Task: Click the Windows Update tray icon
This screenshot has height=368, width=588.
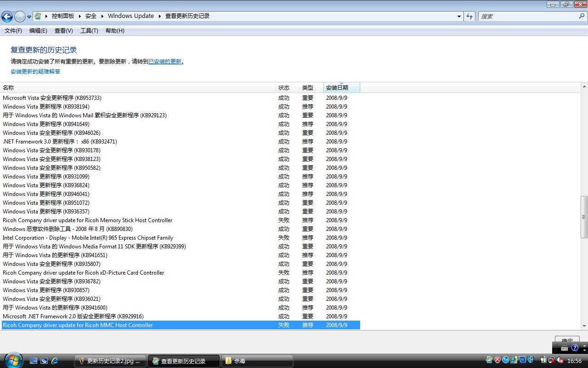Action: pyautogui.click(x=489, y=360)
